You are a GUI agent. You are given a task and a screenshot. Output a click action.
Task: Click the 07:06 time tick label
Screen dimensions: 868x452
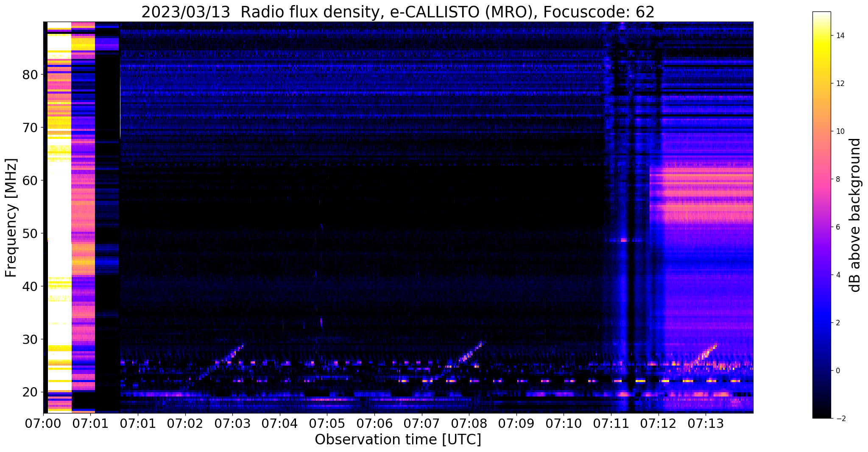[x=374, y=423]
